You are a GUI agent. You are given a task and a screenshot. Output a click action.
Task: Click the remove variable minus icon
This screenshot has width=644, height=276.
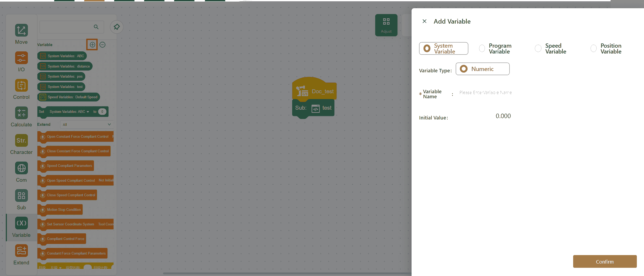[x=102, y=45]
